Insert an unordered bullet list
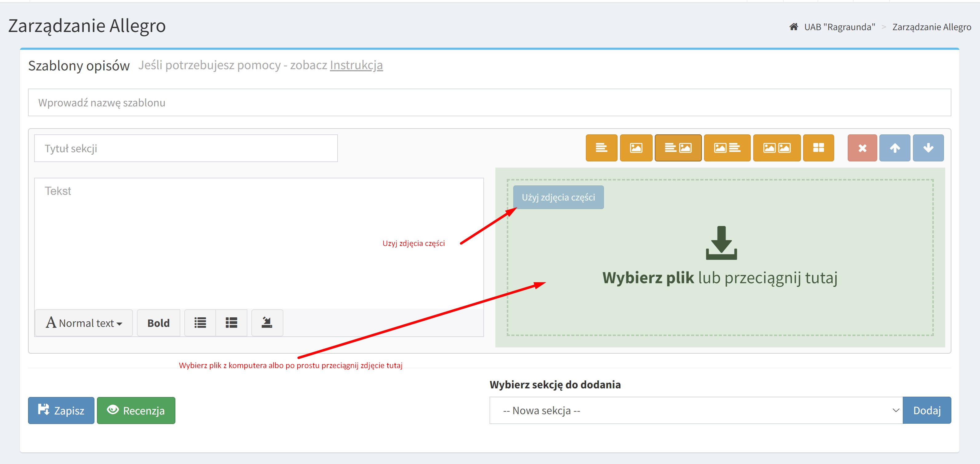This screenshot has width=980, height=464. click(x=200, y=323)
